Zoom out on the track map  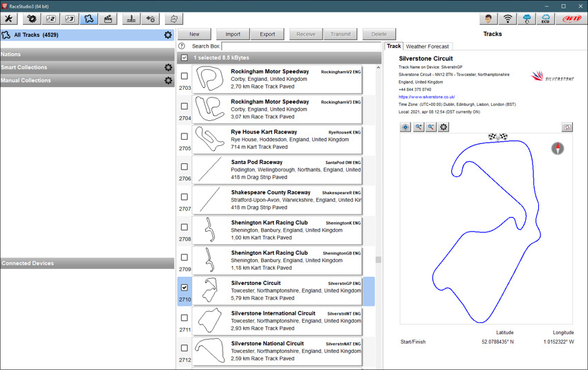pos(431,127)
